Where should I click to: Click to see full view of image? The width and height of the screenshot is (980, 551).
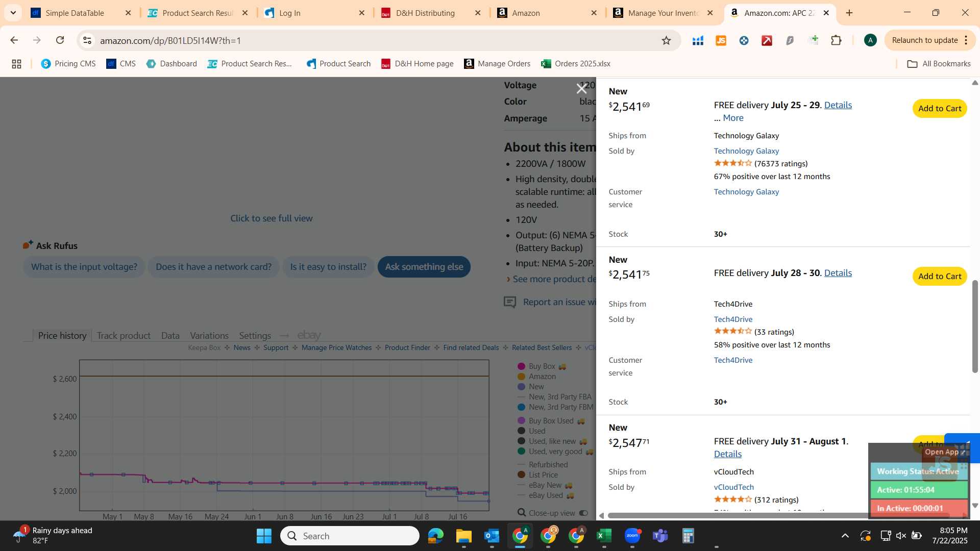pyautogui.click(x=272, y=218)
